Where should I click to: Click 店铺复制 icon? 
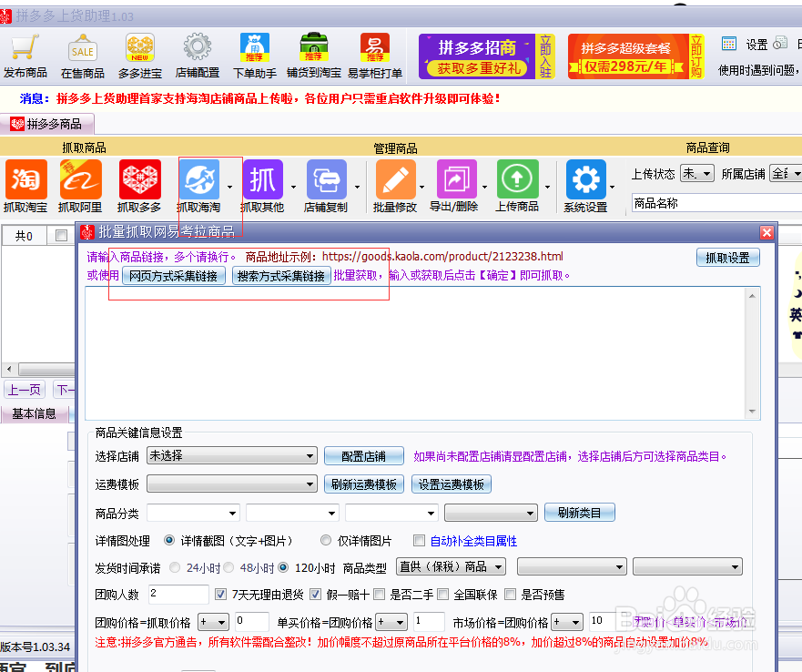click(x=326, y=179)
